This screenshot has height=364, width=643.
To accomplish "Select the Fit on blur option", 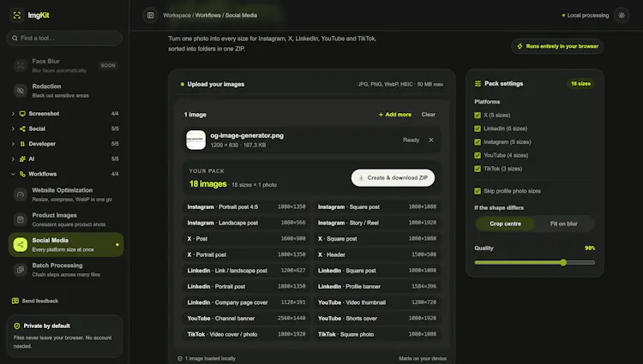I will pyautogui.click(x=564, y=224).
